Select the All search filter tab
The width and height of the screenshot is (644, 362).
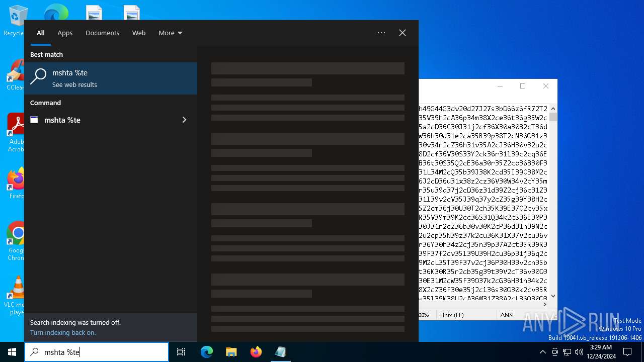[41, 33]
